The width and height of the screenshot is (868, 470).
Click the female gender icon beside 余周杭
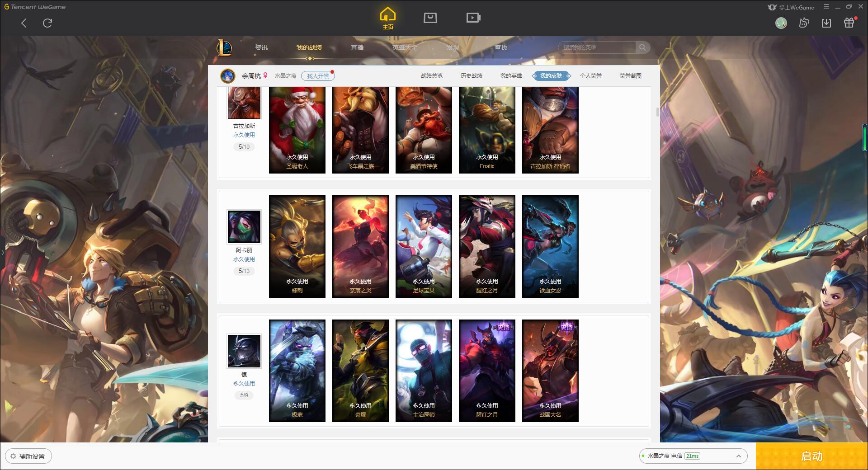(x=265, y=75)
